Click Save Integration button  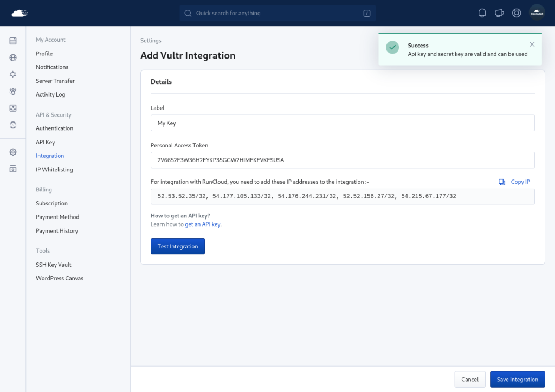click(x=517, y=379)
